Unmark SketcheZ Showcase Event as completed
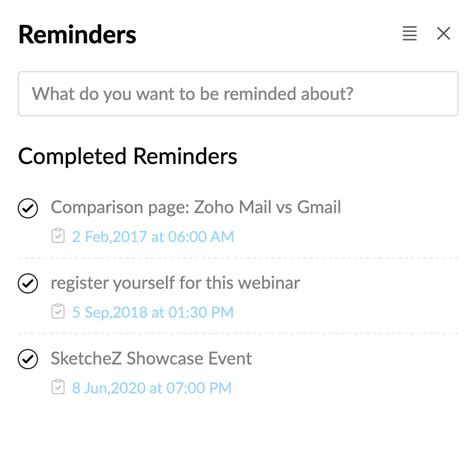474x454 pixels. pos(28,359)
